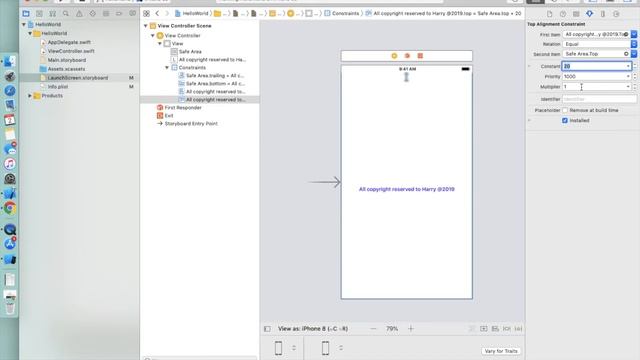Screen dimensions: 640x360
Task: Open the Priority value dropdown arrow
Action: pos(628,76)
